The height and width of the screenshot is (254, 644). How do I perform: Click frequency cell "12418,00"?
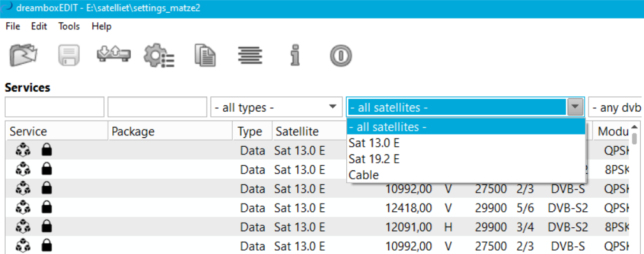click(408, 209)
